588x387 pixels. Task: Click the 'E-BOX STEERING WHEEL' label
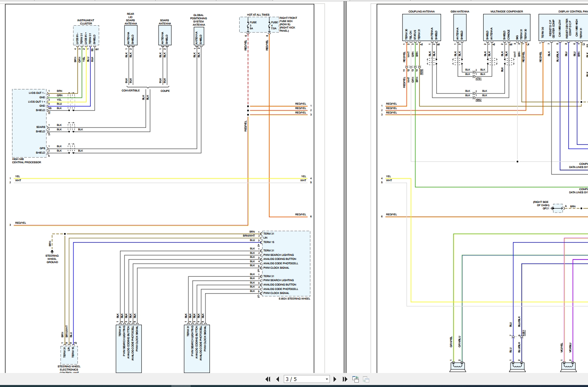coord(294,299)
